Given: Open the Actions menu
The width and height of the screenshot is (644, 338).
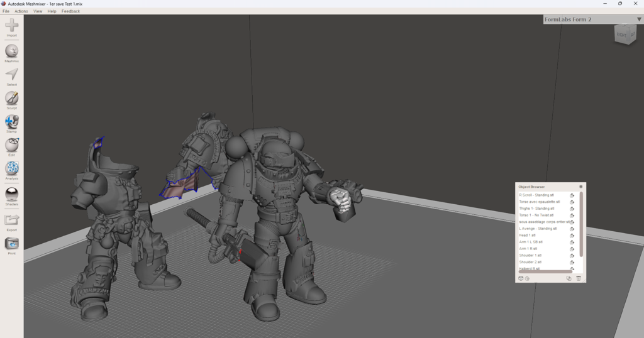Looking at the screenshot, I should point(21,11).
